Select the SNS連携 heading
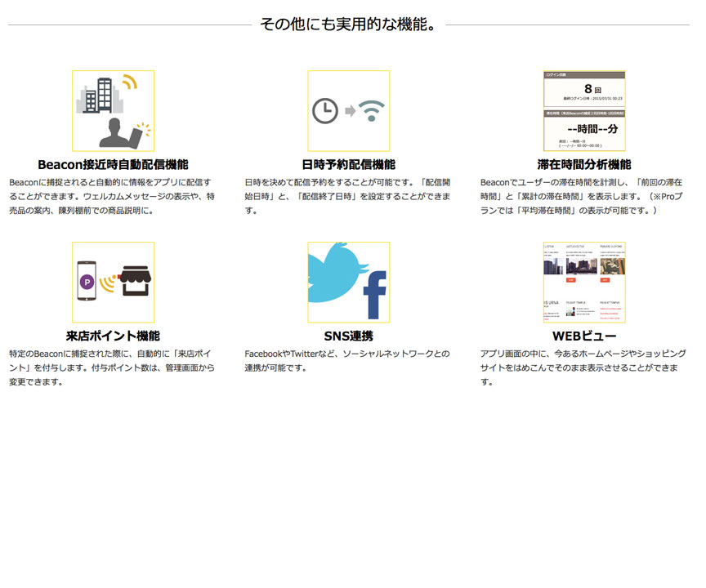Viewport: 706px width, 588px height. coord(348,336)
